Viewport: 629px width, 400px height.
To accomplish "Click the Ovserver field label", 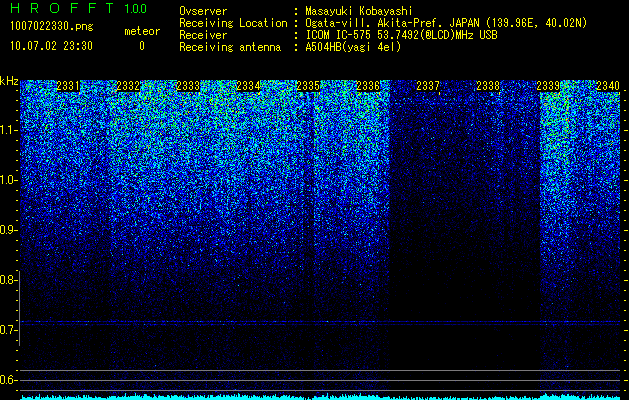I will point(203,11).
